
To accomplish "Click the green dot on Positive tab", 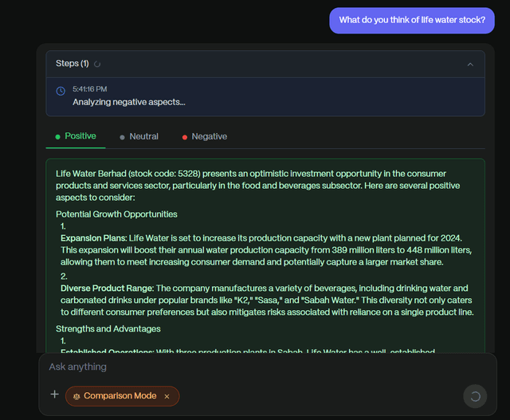I will point(57,137).
